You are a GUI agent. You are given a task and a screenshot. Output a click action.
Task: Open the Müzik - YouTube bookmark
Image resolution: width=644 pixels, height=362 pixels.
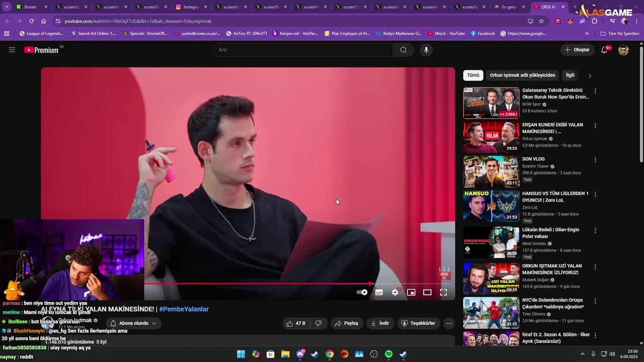[446, 34]
